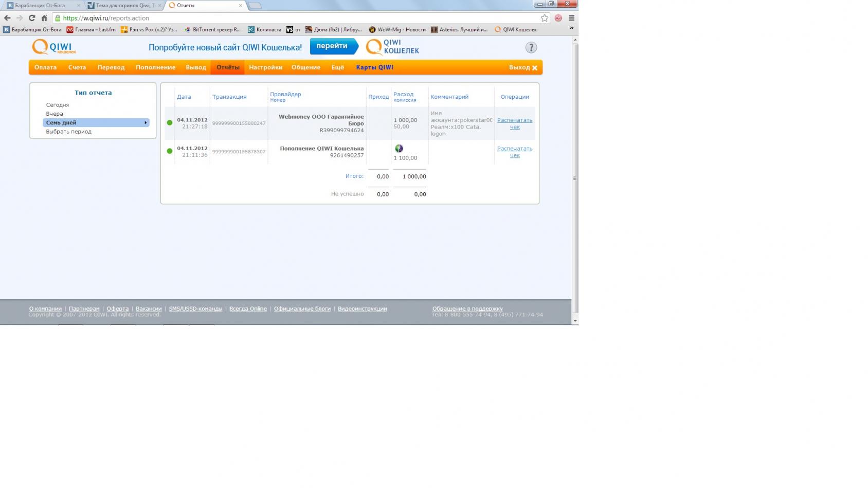
Task: Click the browser home icon
Action: pos(44,18)
